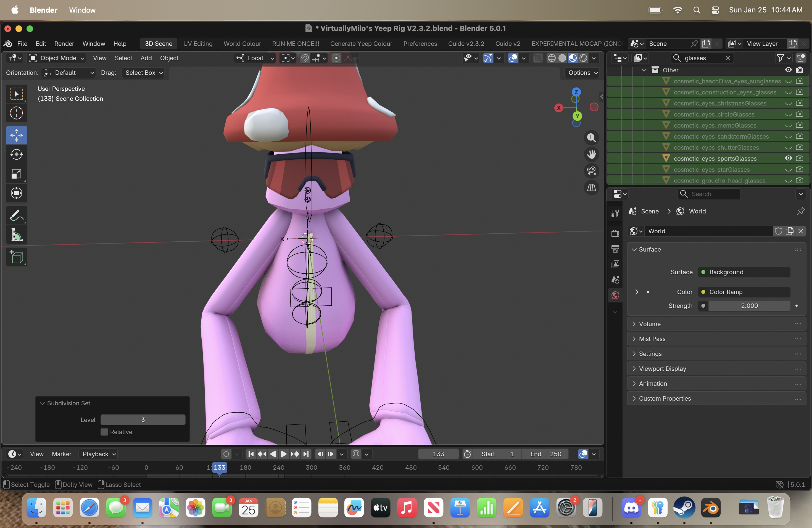This screenshot has width=812, height=528.
Task: Switch perspective/orthographic grid icon
Action: (591, 188)
